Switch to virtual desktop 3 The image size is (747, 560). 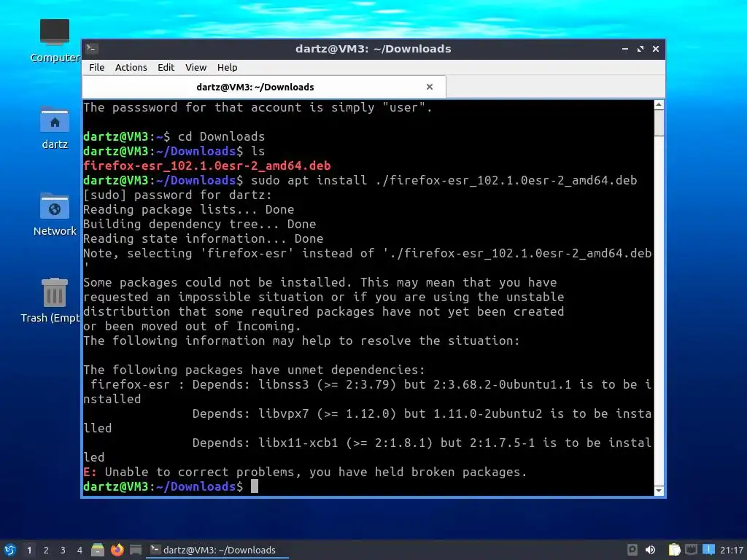pos(63,550)
